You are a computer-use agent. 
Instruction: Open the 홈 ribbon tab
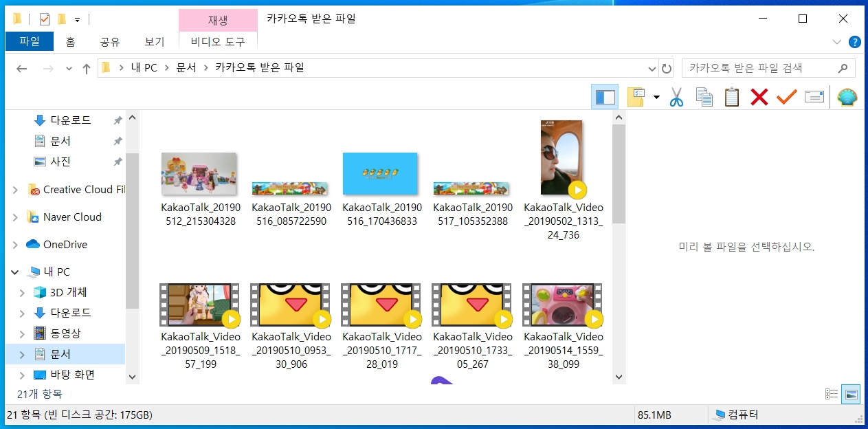coord(70,42)
